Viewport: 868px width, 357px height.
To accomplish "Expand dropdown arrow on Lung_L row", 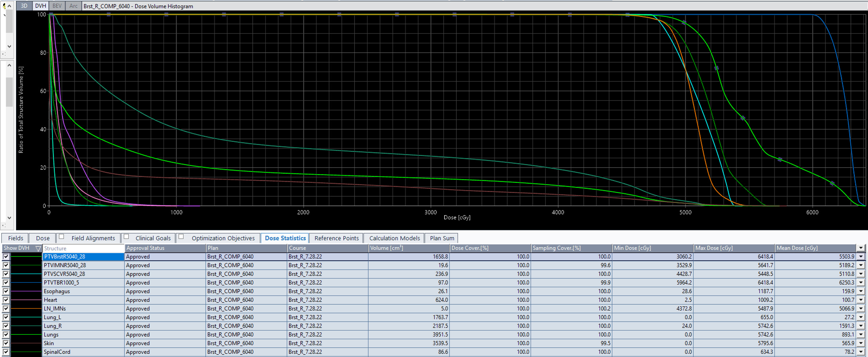I will [x=861, y=317].
